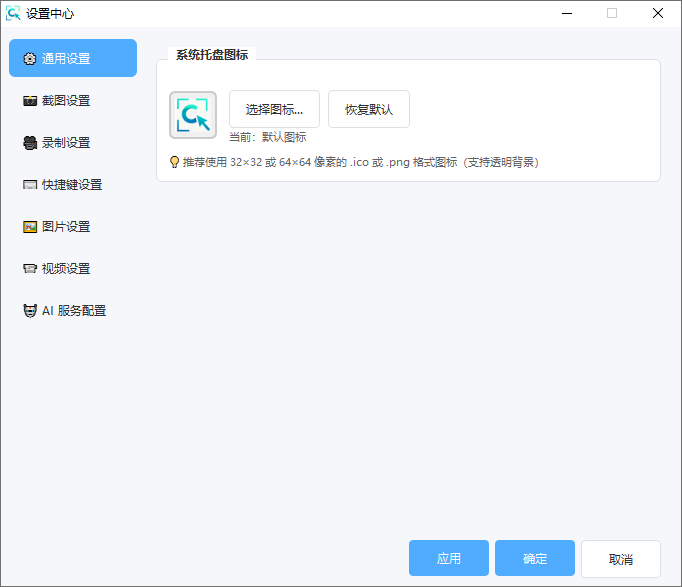Close the 设置中心 window
Viewport: 682px width, 587px height.
658,13
